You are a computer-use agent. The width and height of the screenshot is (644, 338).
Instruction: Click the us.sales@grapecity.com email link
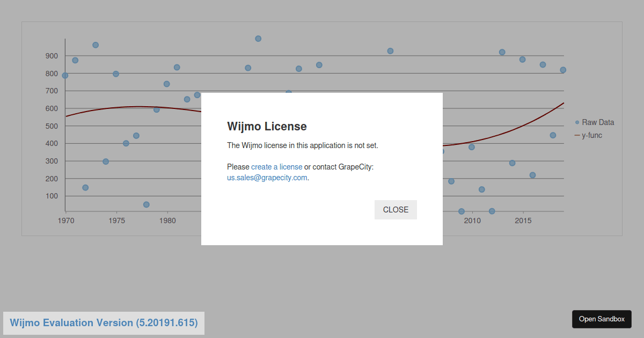pos(267,178)
